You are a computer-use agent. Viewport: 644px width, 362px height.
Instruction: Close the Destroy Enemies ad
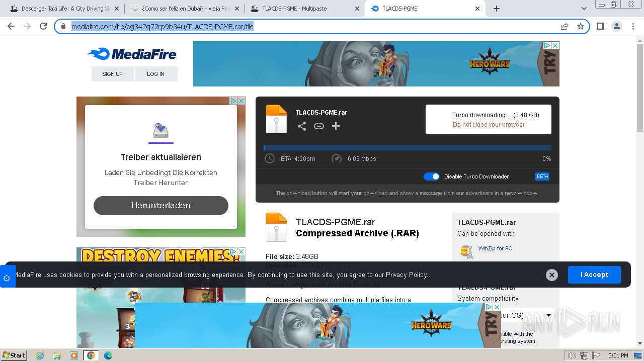pyautogui.click(x=241, y=251)
